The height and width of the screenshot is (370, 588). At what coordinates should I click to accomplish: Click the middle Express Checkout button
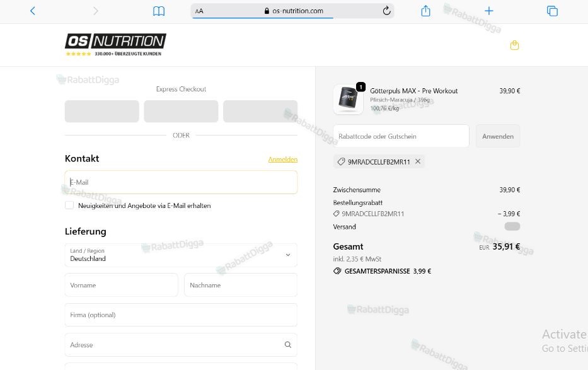coord(181,112)
